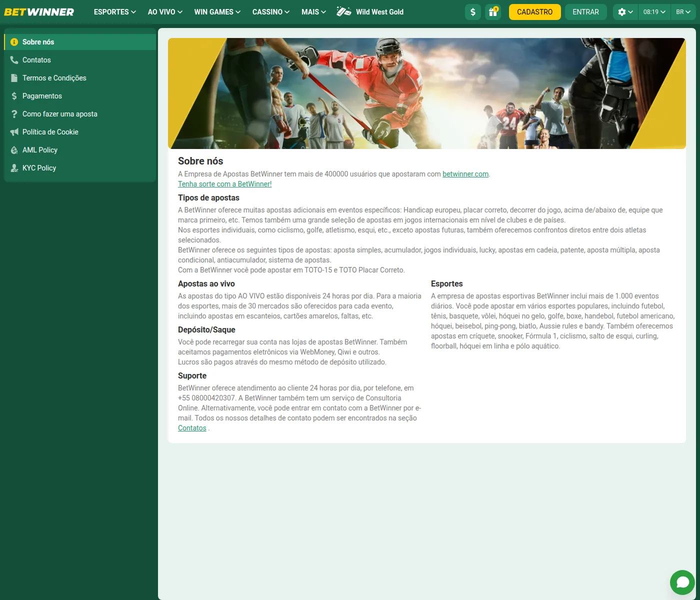
Task: Click the CADASTRO button
Action: point(535,12)
